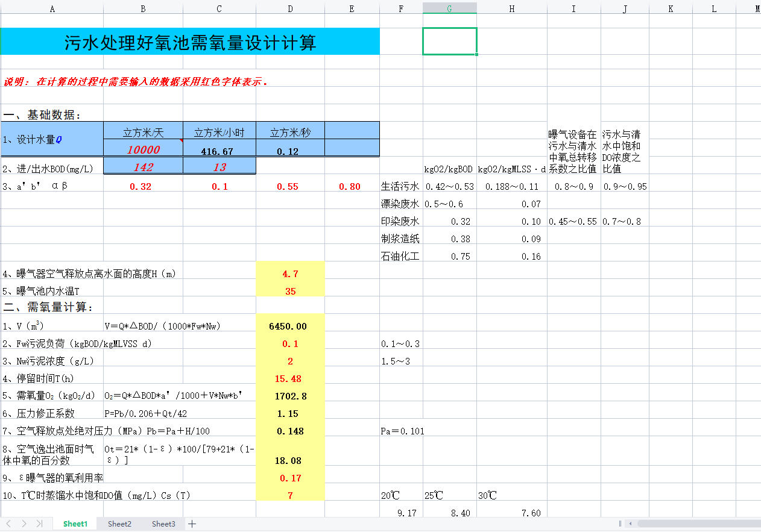Click the horizontal scrollbar left arrow
Viewport: 761px width, 532px height.
click(630, 524)
